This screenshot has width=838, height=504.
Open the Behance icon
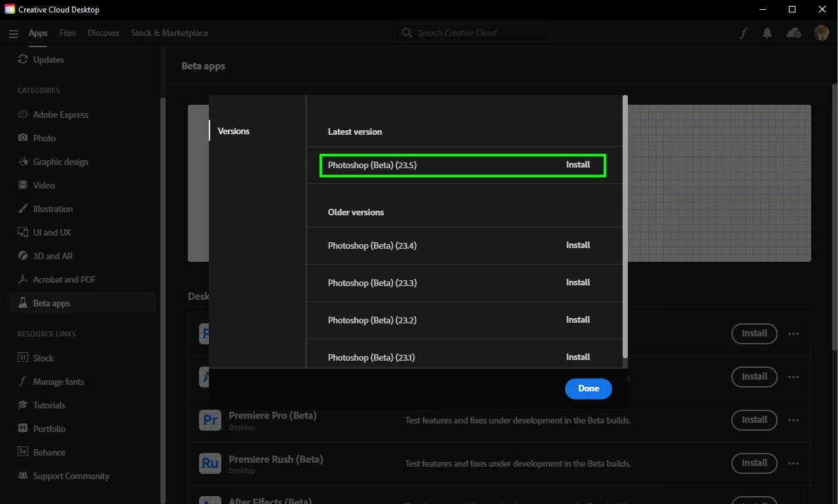(x=23, y=452)
